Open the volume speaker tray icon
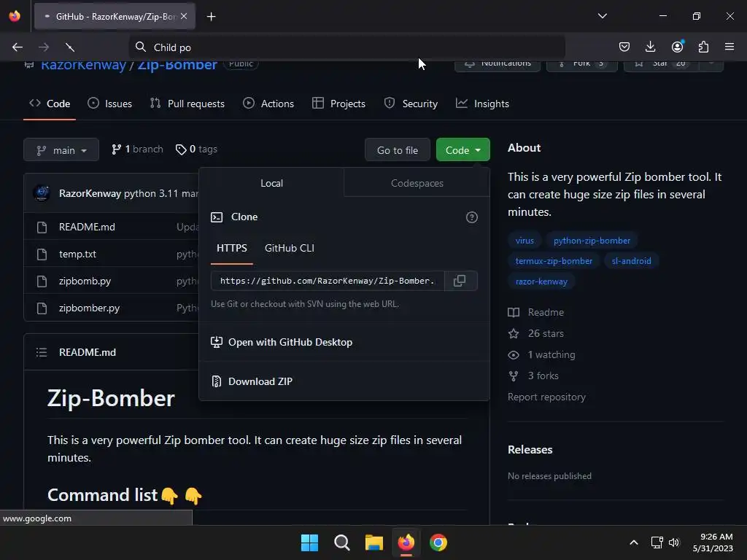The width and height of the screenshot is (747, 560). 674,542
